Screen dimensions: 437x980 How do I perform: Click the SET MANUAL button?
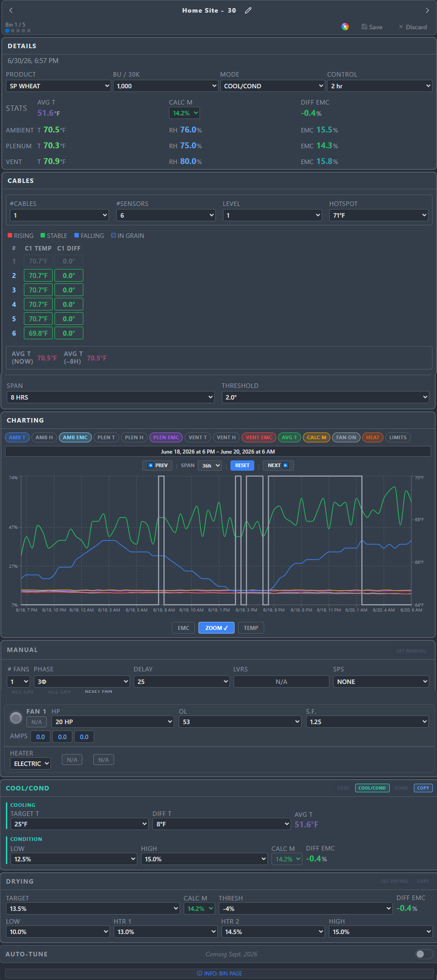411,651
